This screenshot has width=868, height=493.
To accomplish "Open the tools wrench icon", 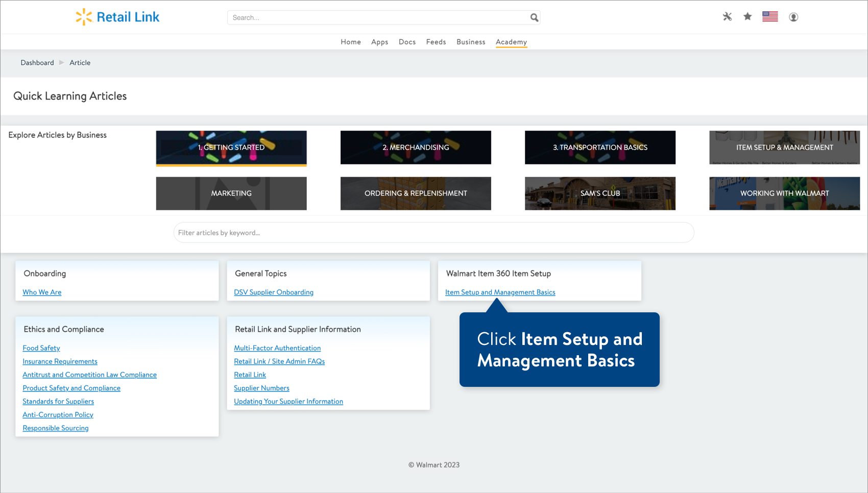I will pos(727,17).
